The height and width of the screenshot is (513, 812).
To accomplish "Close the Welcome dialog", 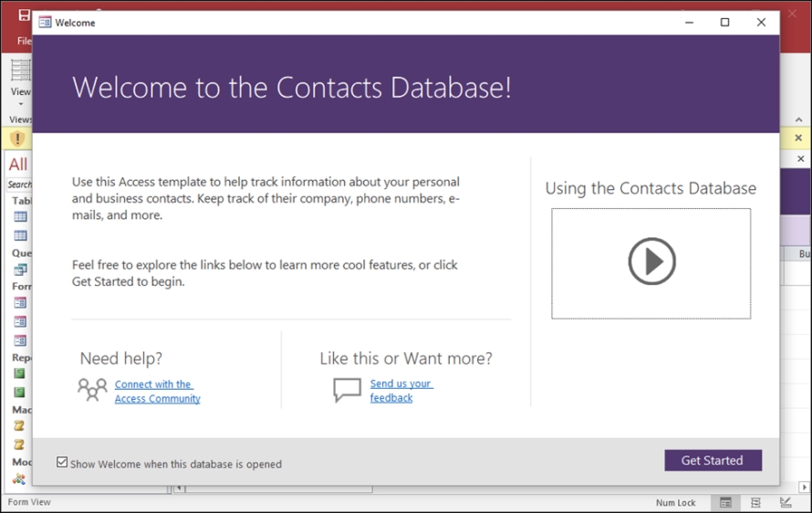I will click(x=761, y=22).
